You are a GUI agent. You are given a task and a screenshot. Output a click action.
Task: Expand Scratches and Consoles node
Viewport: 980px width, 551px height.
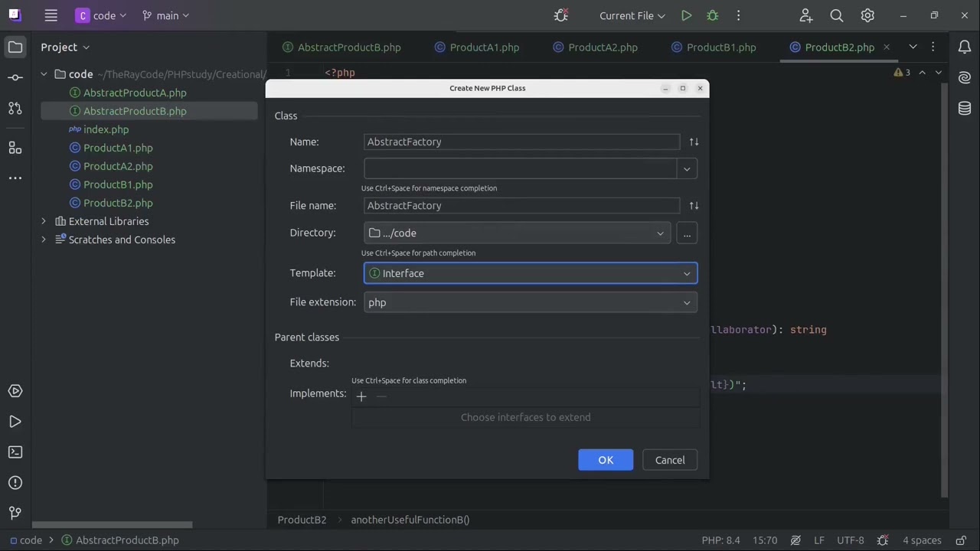tap(44, 240)
